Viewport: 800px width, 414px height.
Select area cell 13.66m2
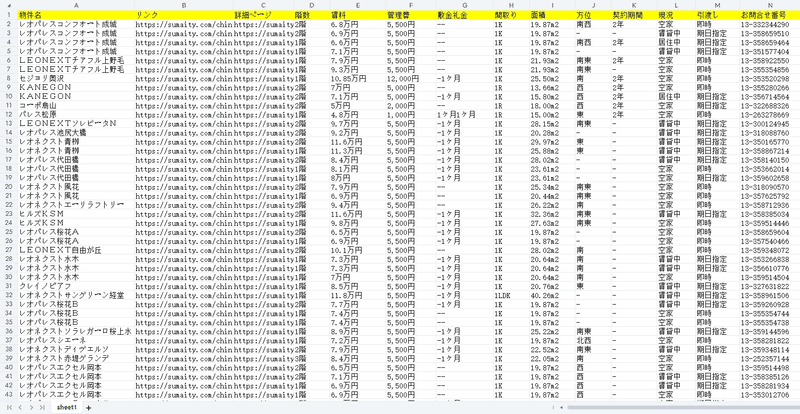pyautogui.click(x=552, y=88)
